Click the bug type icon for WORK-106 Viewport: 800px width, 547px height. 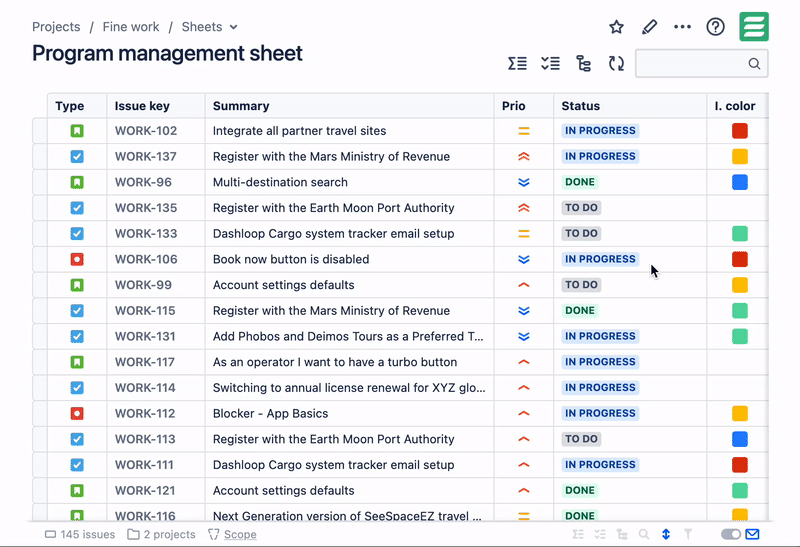click(x=77, y=259)
